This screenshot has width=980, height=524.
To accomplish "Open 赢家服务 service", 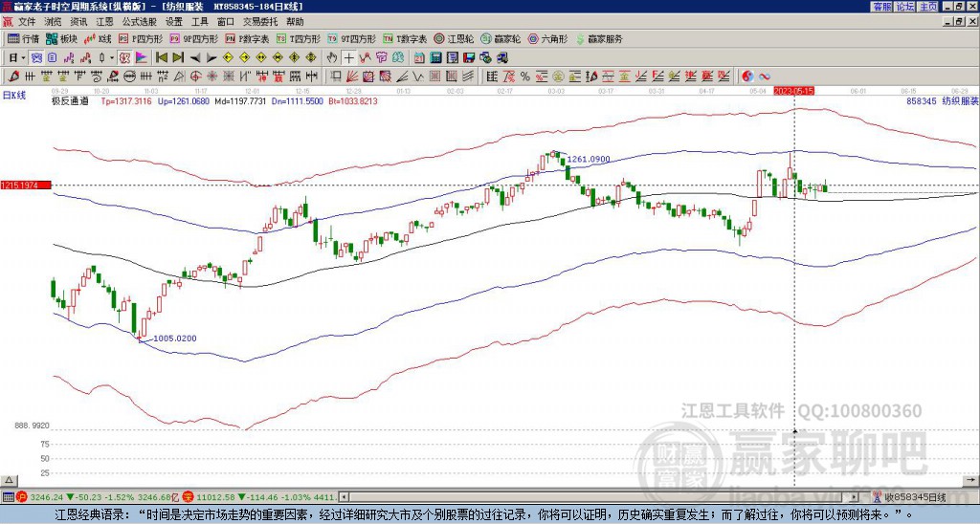I will 598,38.
